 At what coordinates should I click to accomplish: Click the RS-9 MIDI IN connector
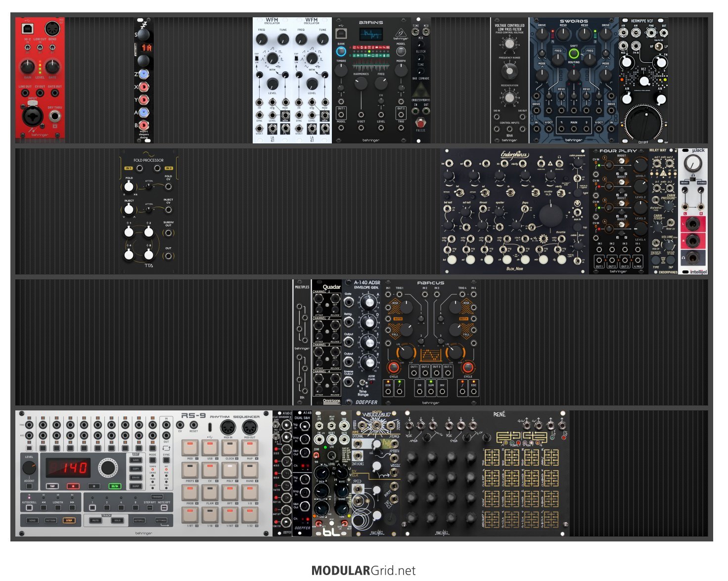pos(228,427)
